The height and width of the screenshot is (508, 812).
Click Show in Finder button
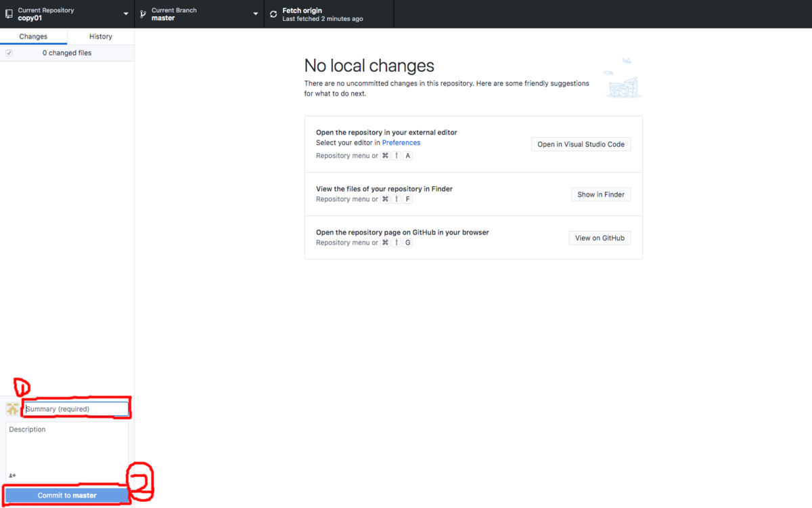pos(601,194)
